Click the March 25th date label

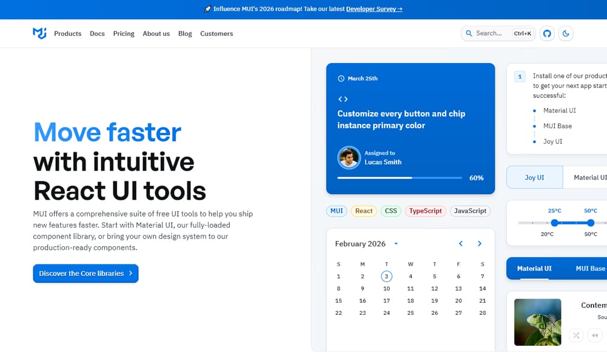363,78
